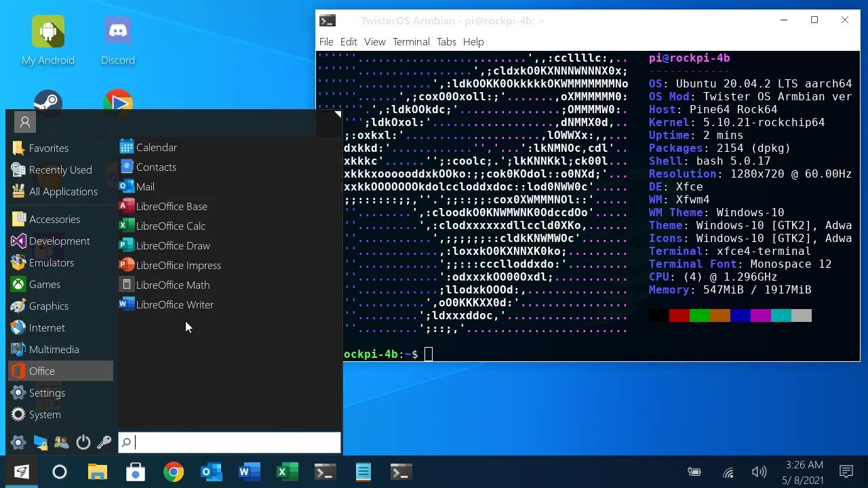Click the red color block in terminal
This screenshot has width=868, height=488.
679,315
